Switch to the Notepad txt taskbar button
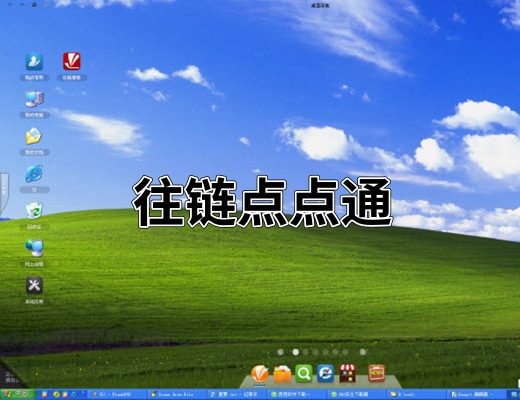Viewport: 520px width, 400px height. [x=236, y=395]
